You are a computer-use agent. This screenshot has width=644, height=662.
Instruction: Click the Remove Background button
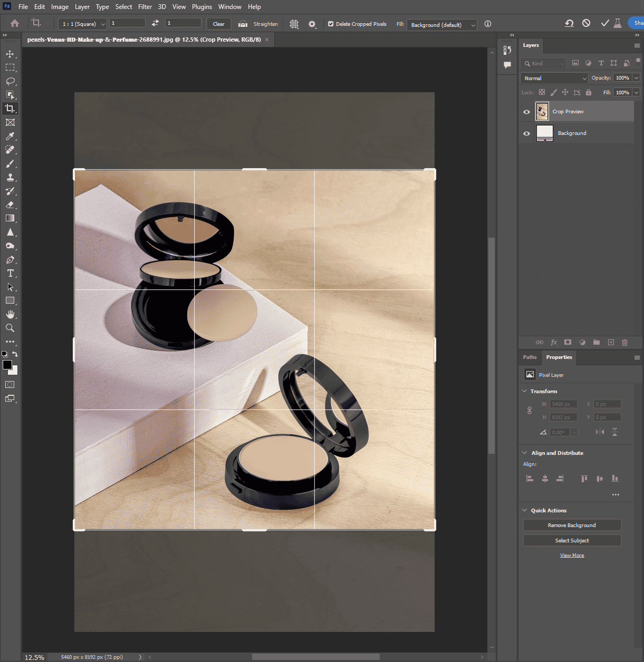point(572,525)
